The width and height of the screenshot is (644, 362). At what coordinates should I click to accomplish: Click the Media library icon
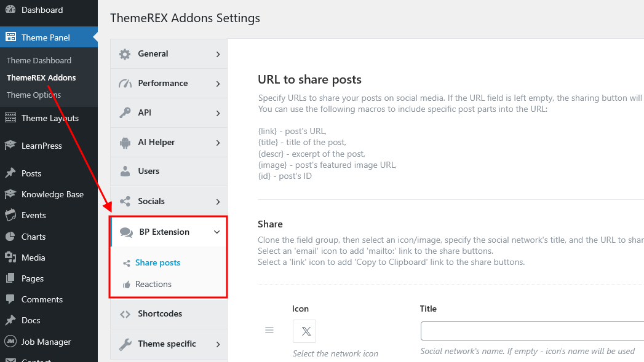tap(10, 258)
